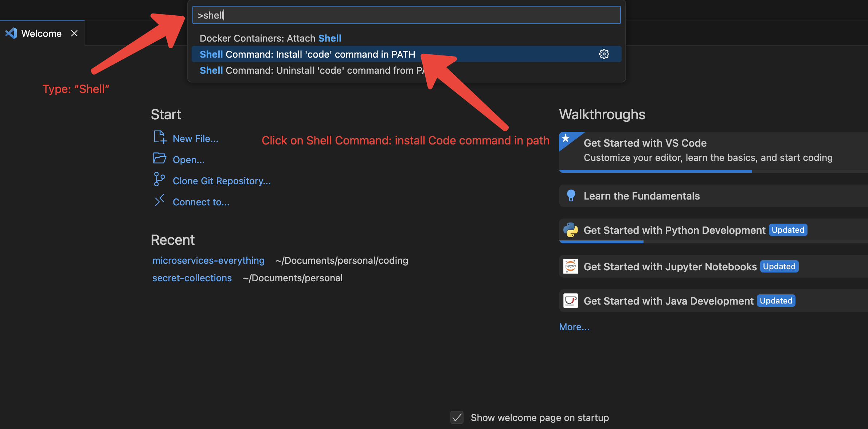
Task: Click the Python logo icon
Action: coord(571,230)
